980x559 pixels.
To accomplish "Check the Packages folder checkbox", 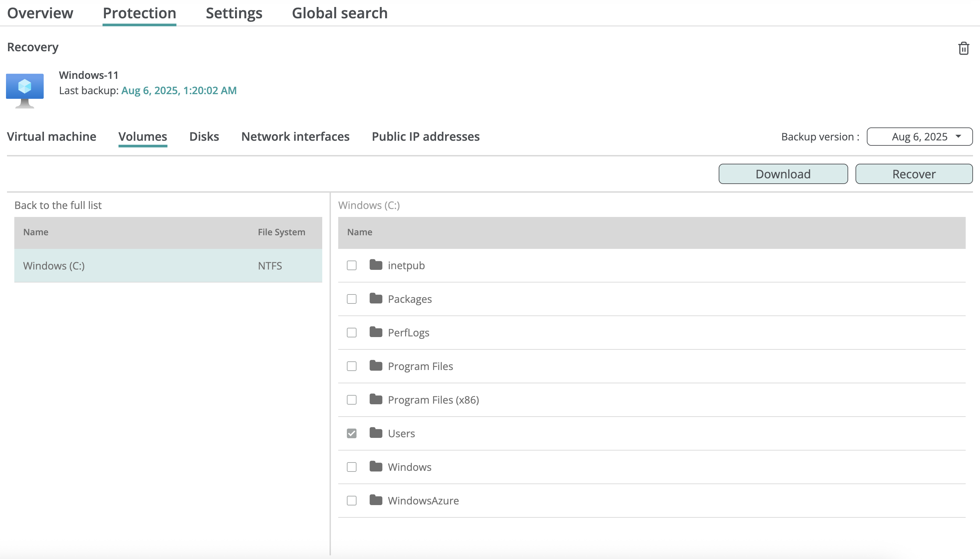I will (x=352, y=299).
